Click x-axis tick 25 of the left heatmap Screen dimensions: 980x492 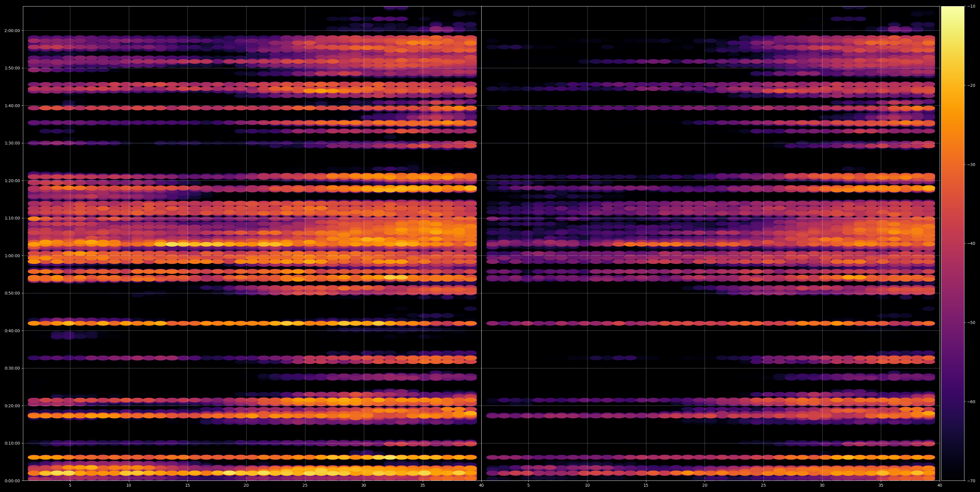click(305, 486)
